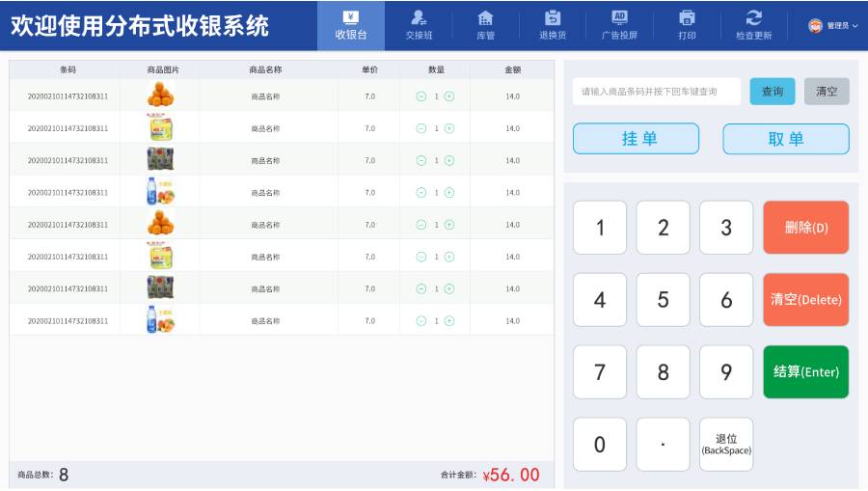
Task: Click the orange fruit thumbnail in first row
Action: tap(160, 95)
